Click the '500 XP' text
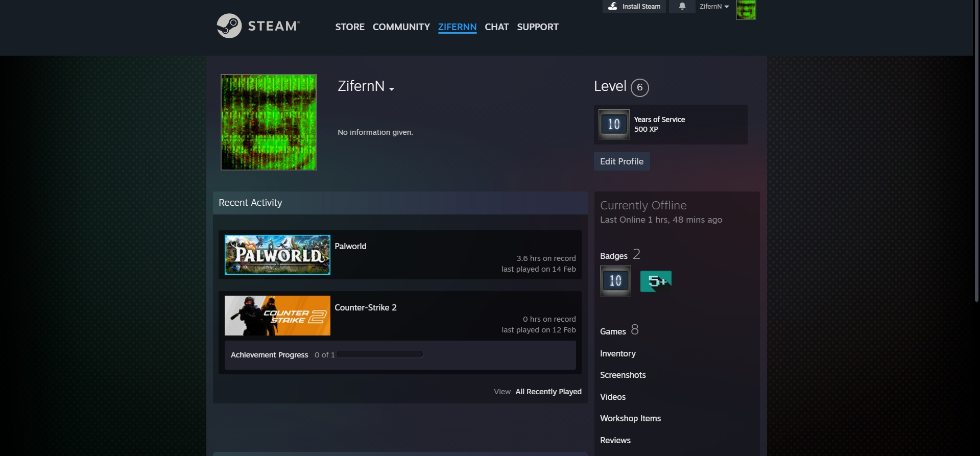 pos(646,129)
